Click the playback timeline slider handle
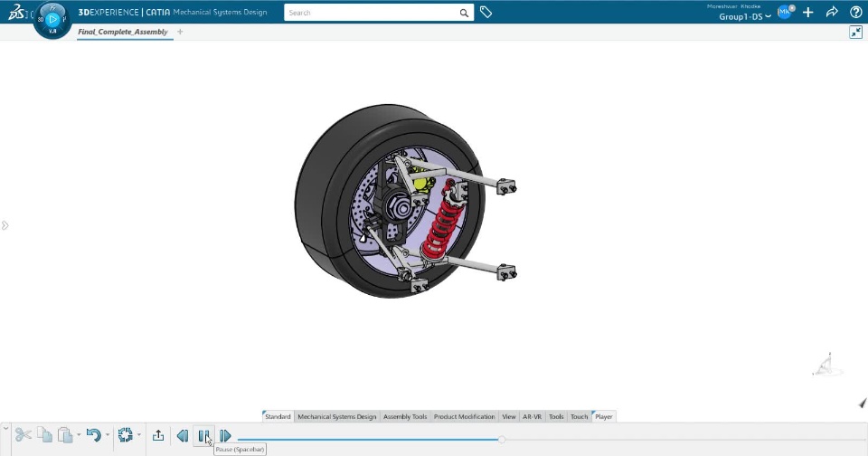Viewport: 868px width, 456px height. point(502,440)
